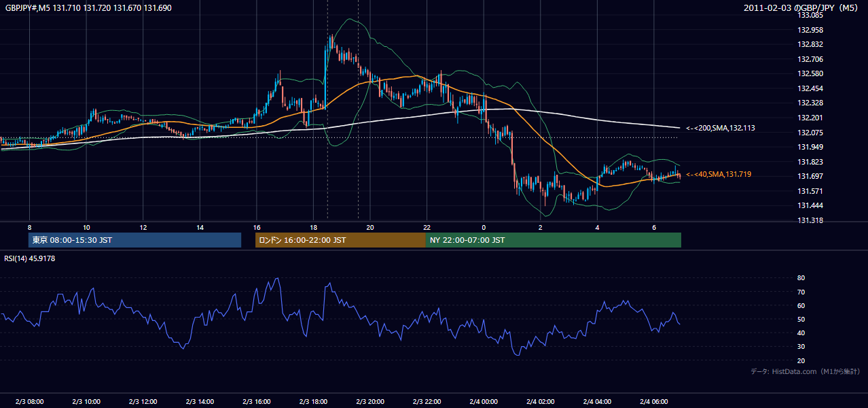
Task: Click the 132.580 price axis label
Action: 810,73
